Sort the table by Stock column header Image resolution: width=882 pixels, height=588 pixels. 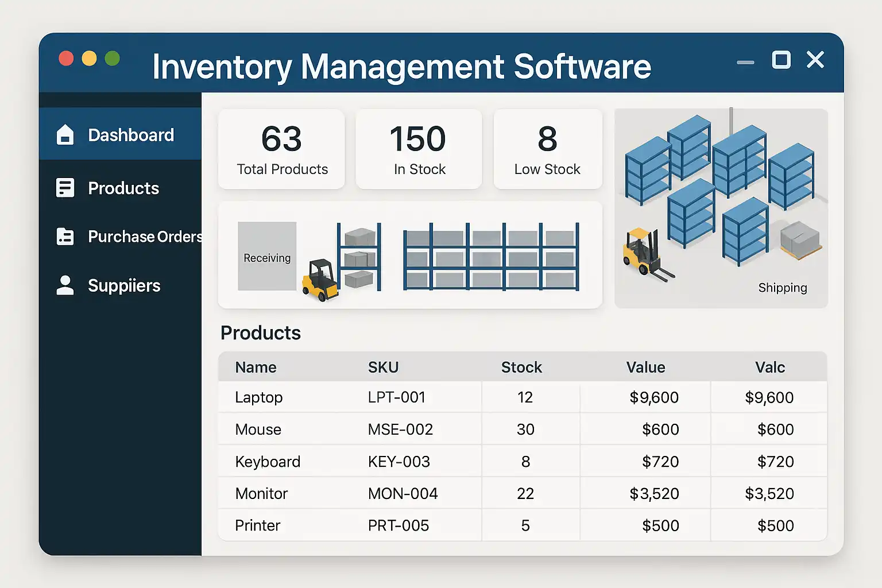[x=521, y=367]
